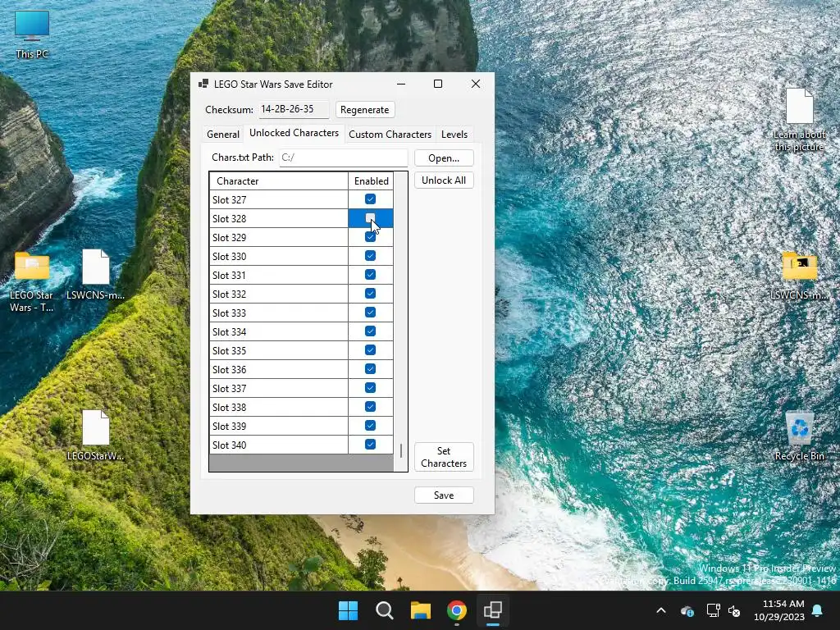
Task: Toggle Enabled checkbox for Slot 338
Action: [x=370, y=407]
